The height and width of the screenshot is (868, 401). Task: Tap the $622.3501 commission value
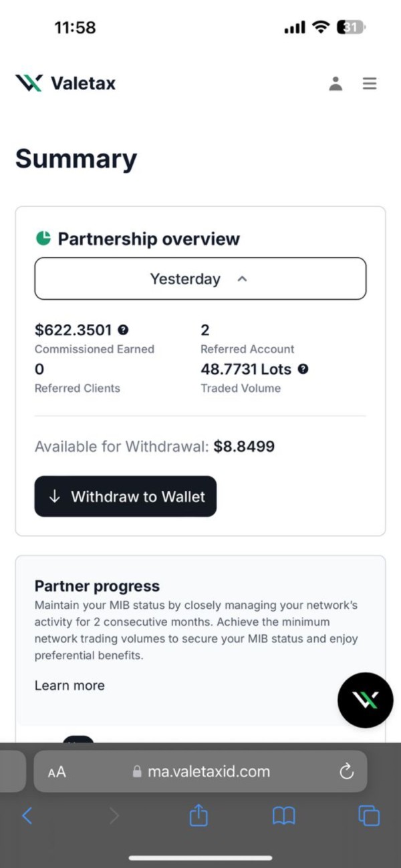tap(73, 330)
